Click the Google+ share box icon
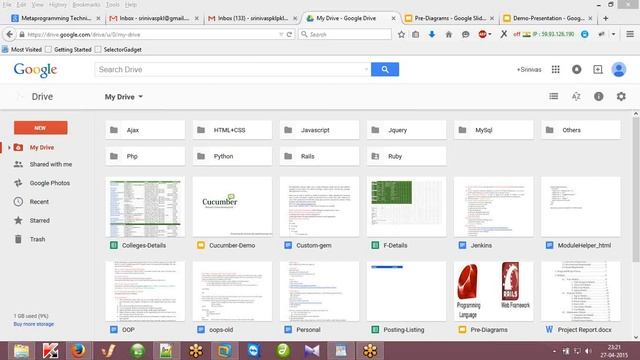Image resolution: width=640 pixels, height=360 pixels. click(598, 69)
